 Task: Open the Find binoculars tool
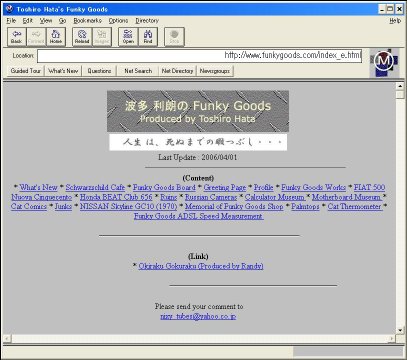point(148,37)
